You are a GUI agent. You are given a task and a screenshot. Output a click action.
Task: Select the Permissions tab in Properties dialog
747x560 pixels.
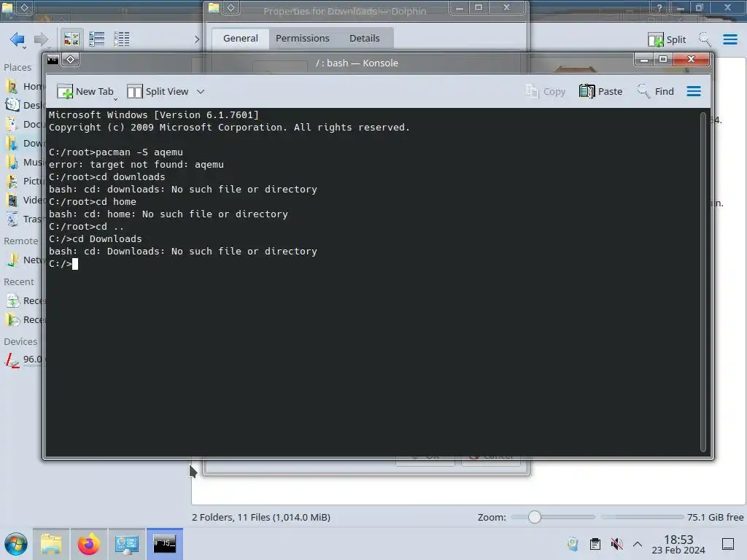pos(303,38)
